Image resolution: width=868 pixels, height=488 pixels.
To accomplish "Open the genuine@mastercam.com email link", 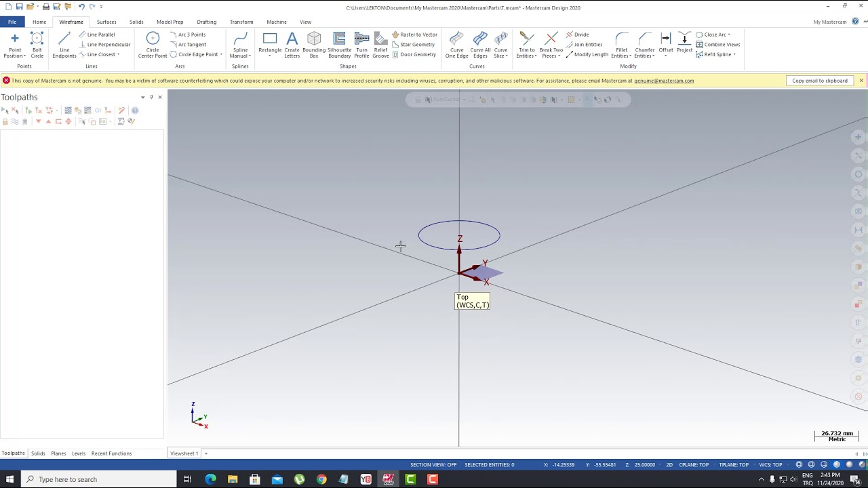I will [x=664, y=81].
